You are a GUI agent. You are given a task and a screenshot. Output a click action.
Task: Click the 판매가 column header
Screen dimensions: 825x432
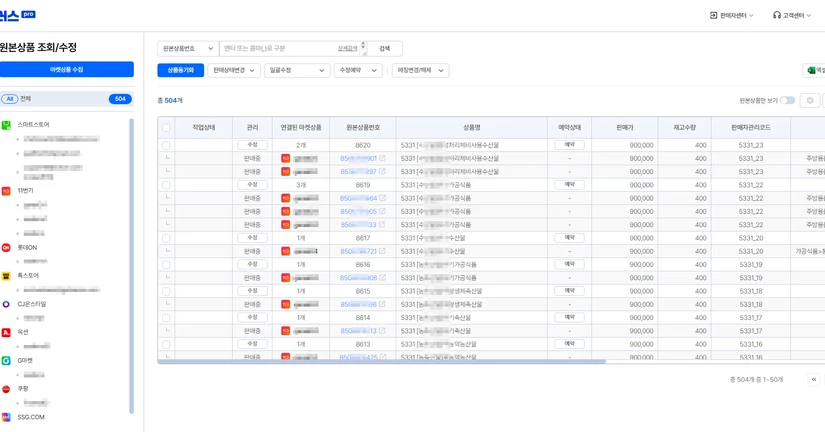pyautogui.click(x=625, y=127)
